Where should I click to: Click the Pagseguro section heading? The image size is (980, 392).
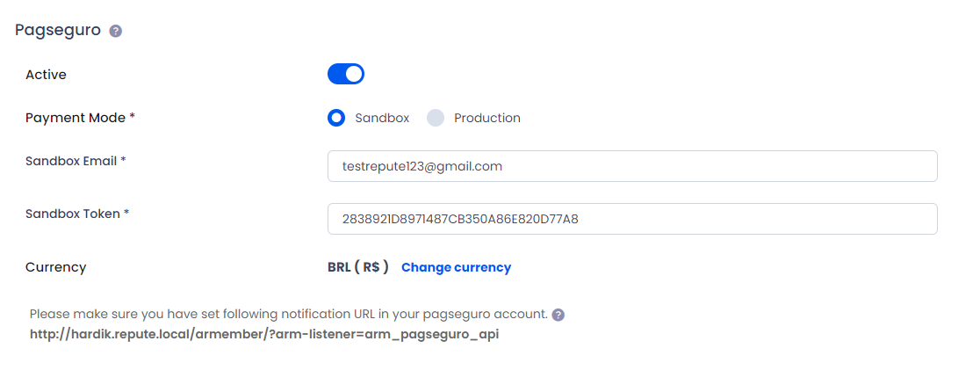tap(58, 30)
